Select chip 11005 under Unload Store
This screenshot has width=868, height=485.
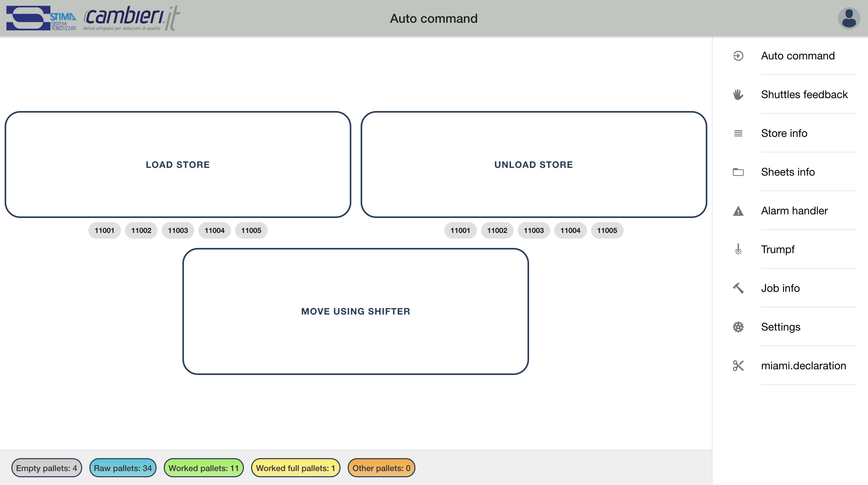tap(607, 230)
